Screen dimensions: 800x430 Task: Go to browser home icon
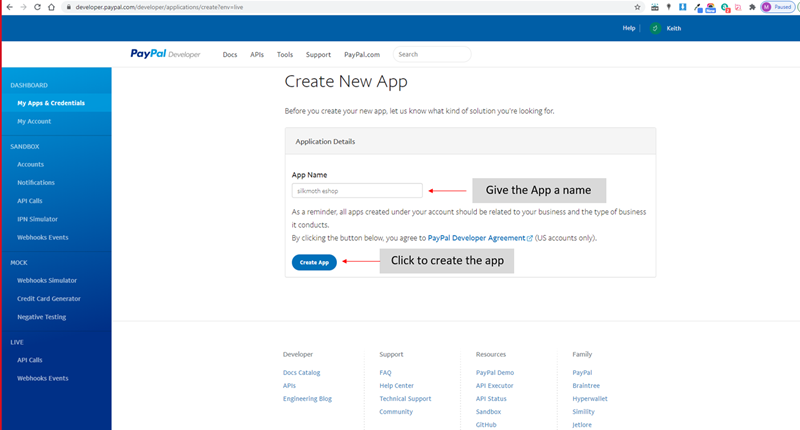tap(51, 7)
